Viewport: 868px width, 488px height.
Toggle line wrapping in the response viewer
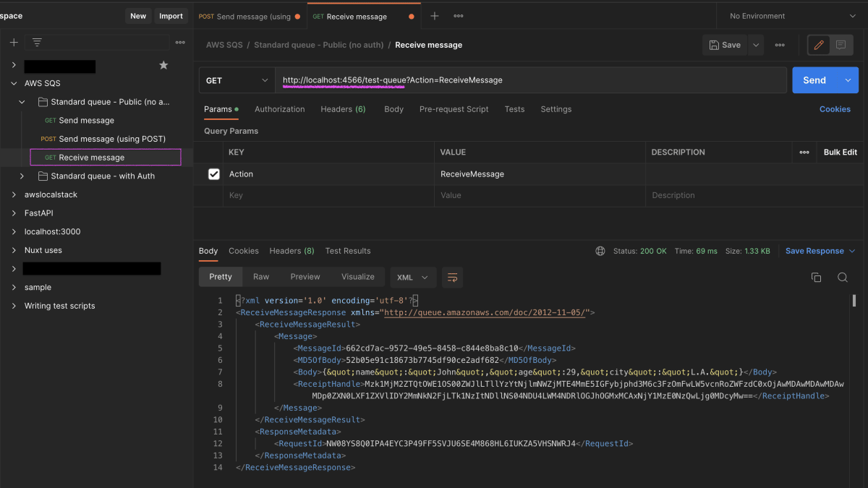453,277
